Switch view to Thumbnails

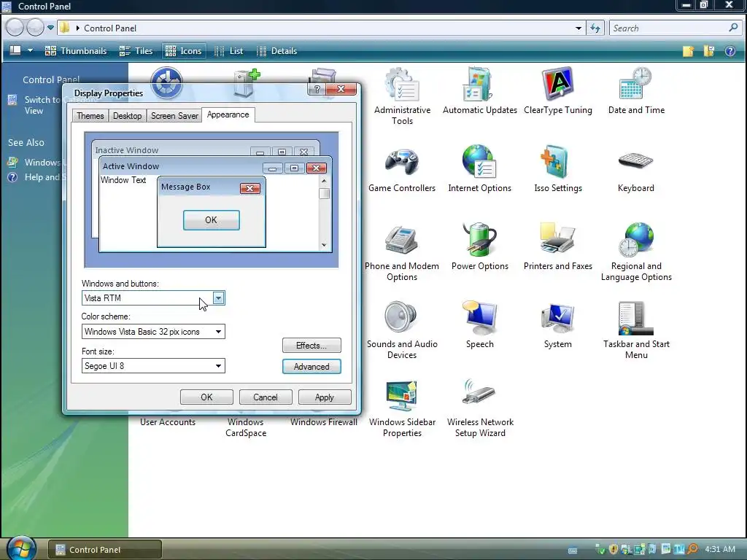[76, 51]
